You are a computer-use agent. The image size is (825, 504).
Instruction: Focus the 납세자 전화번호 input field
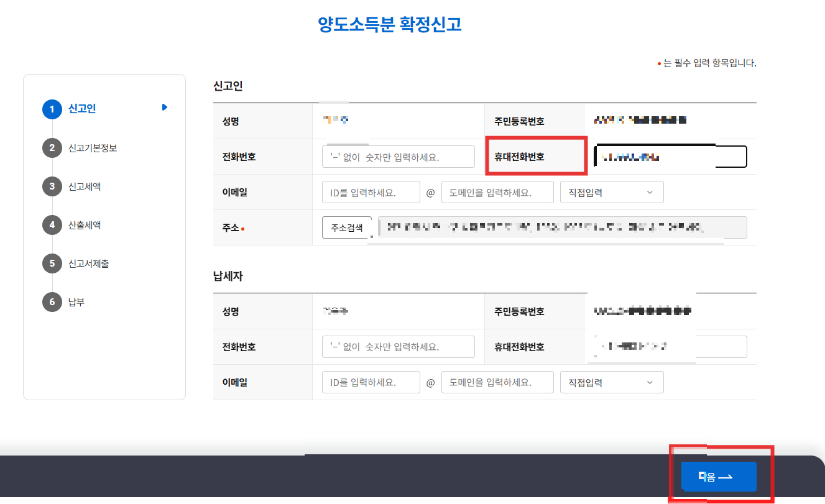pos(399,347)
